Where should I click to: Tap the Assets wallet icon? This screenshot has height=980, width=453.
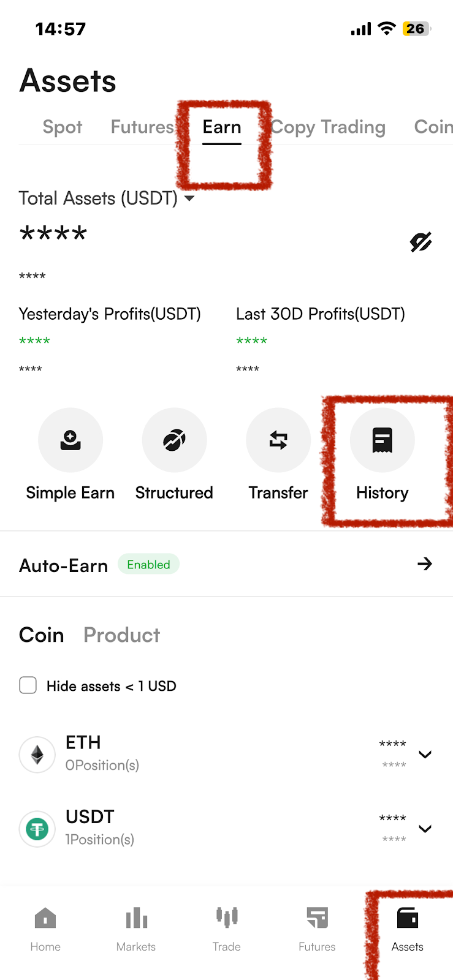(408, 919)
